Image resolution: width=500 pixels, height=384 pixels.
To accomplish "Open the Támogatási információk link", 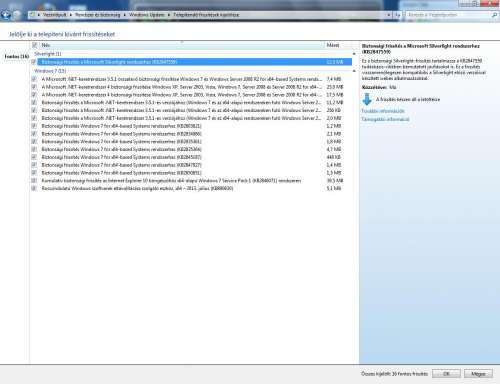I will point(385,119).
